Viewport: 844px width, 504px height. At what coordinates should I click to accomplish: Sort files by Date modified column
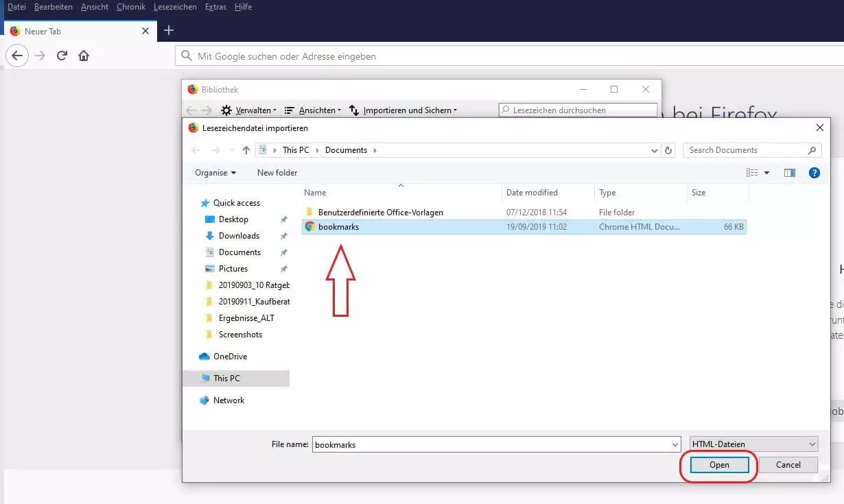click(548, 193)
